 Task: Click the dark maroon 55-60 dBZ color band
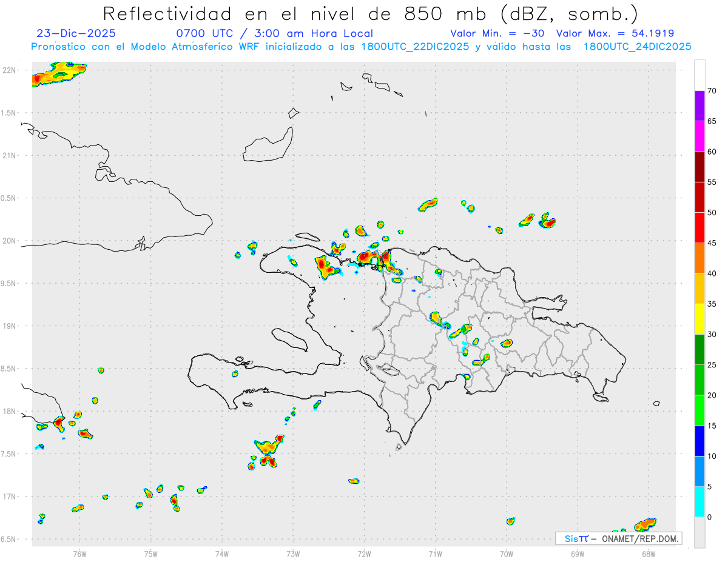(699, 167)
